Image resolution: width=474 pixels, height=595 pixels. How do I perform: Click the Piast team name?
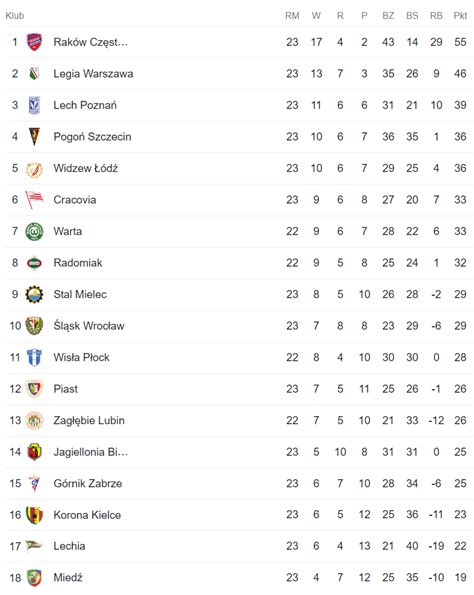(66, 389)
